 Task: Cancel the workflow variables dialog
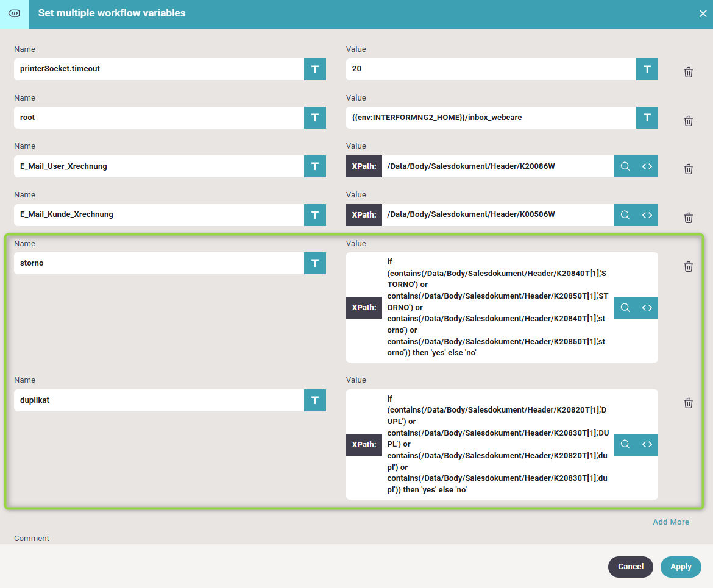(x=630, y=567)
